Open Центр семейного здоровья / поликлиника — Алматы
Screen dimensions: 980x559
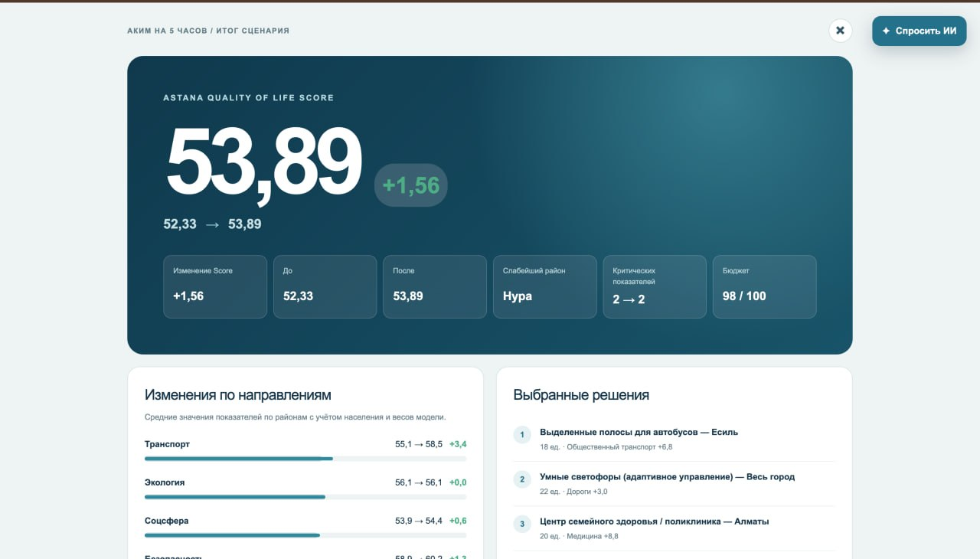pos(654,521)
